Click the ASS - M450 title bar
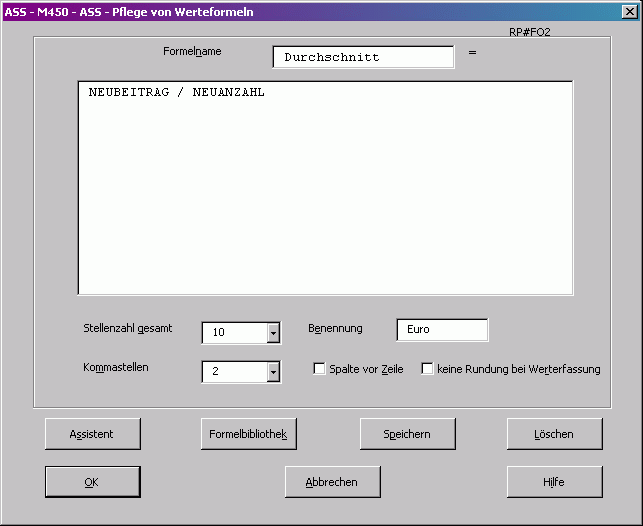The width and height of the screenshot is (643, 526). [300, 12]
